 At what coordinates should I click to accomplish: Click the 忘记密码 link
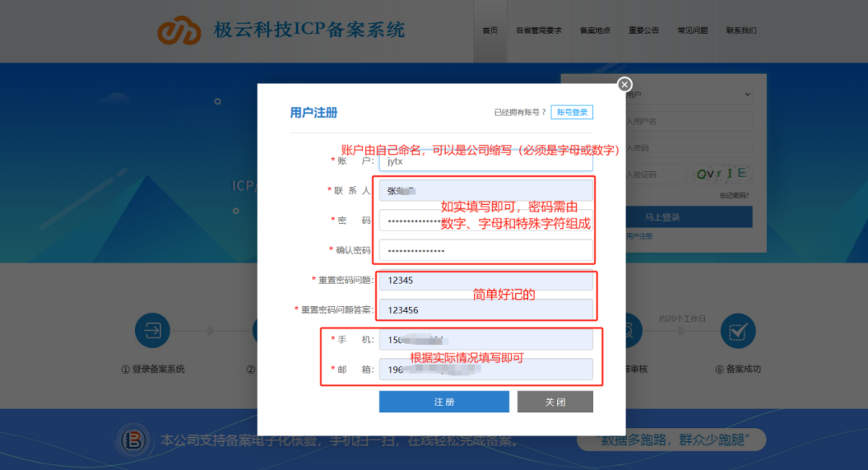(x=735, y=195)
